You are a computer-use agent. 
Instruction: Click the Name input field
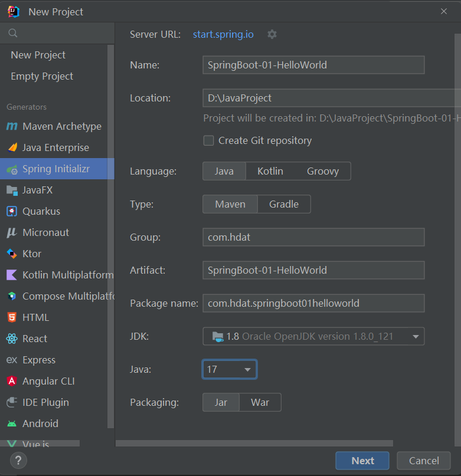coord(313,65)
